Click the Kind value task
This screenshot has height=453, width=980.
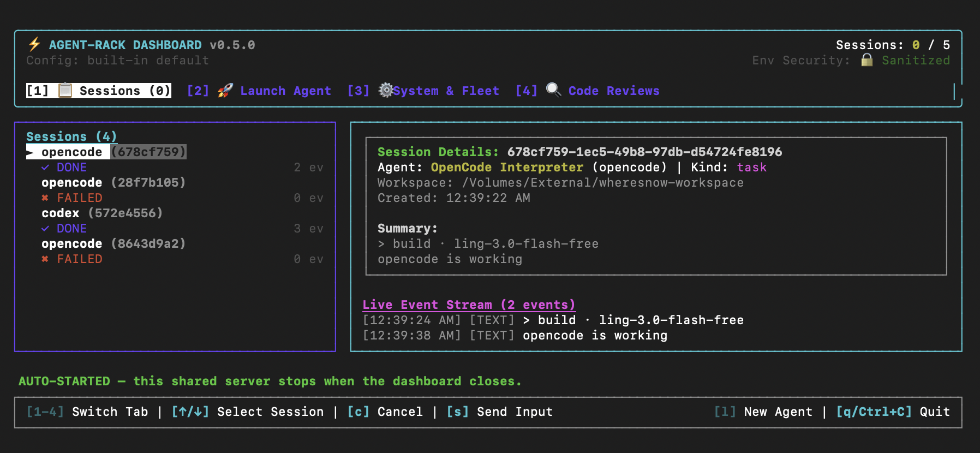tap(752, 167)
